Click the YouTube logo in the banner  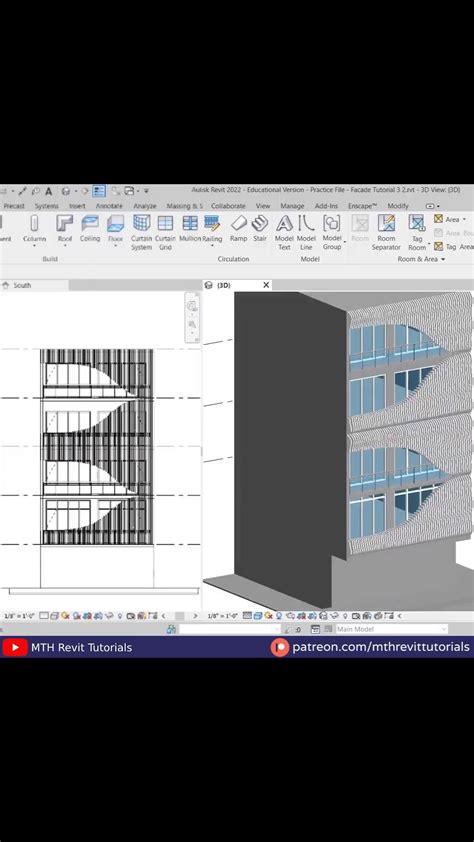[x=14, y=647]
